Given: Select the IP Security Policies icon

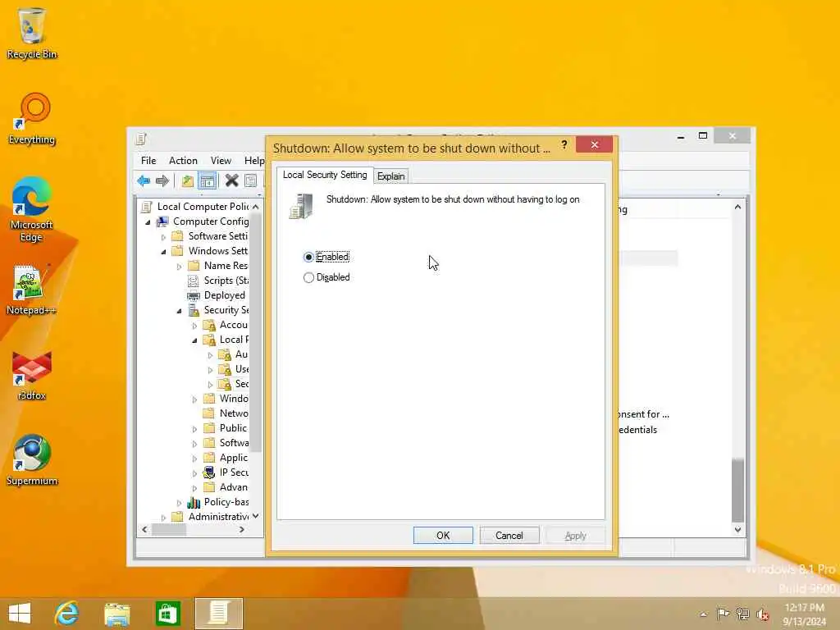Looking at the screenshot, I should pyautogui.click(x=209, y=472).
